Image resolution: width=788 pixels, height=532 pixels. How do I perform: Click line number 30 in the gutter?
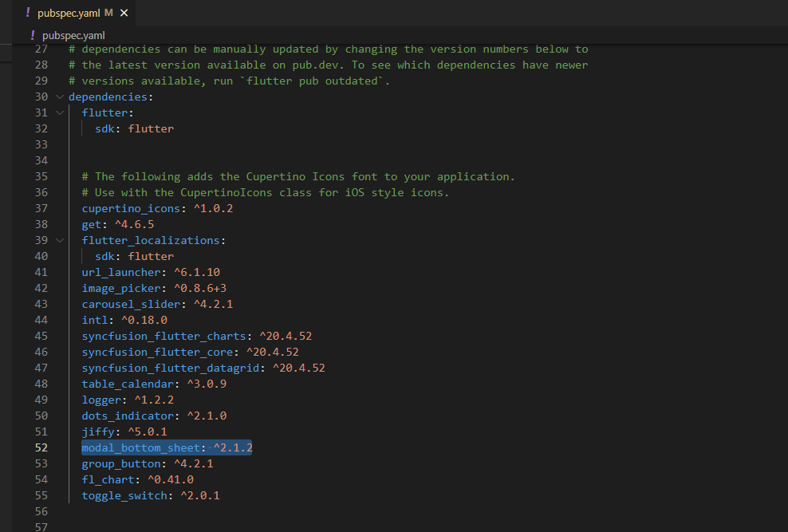tap(41, 97)
